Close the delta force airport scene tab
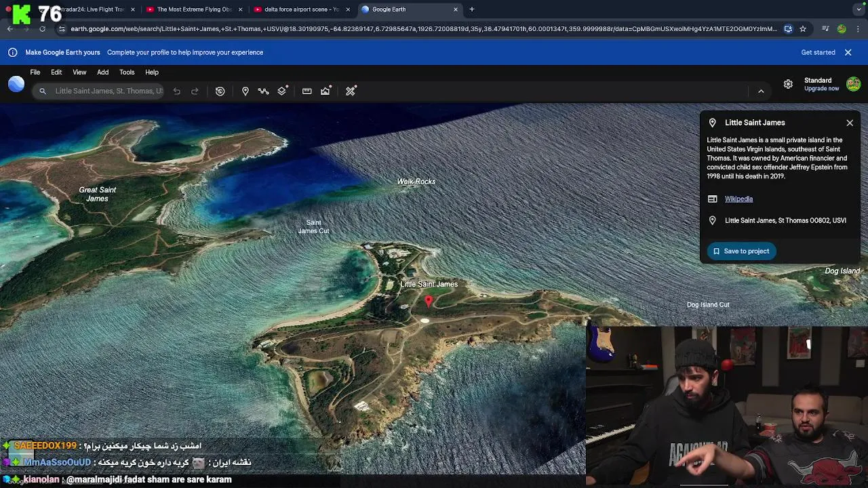The width and height of the screenshot is (868, 488). (348, 9)
